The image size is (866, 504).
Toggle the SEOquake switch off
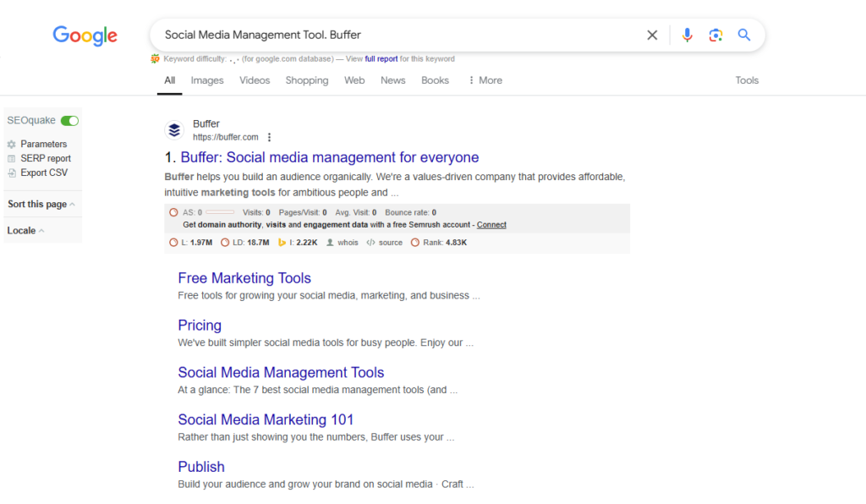[69, 120]
